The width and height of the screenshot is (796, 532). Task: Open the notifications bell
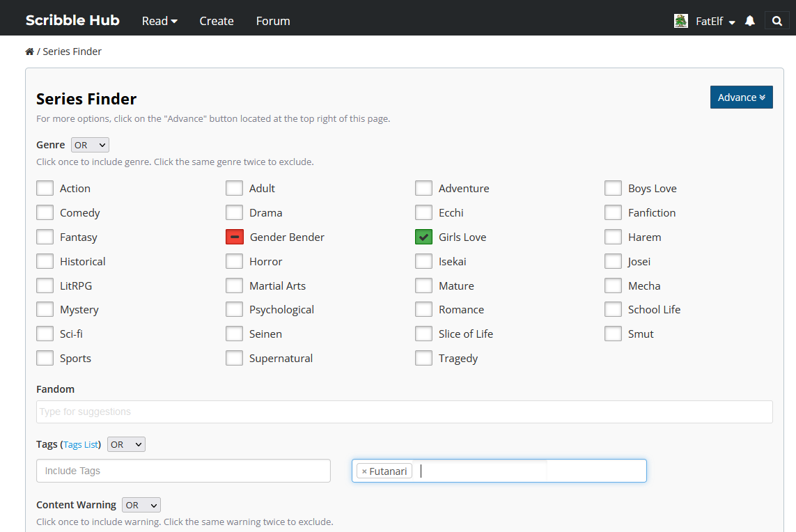pos(750,21)
